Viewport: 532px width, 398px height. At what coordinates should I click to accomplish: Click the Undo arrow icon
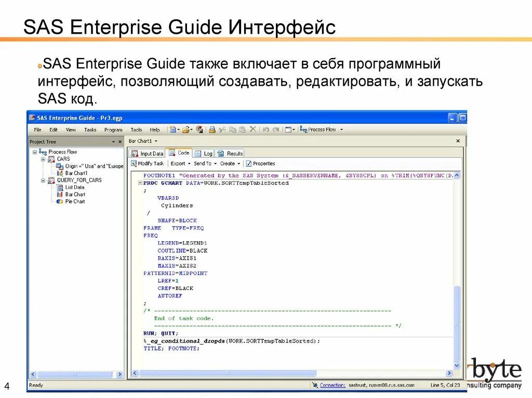[x=265, y=130]
